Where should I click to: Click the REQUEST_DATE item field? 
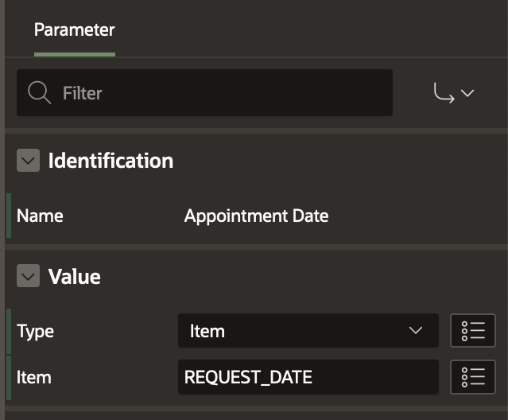(x=308, y=377)
